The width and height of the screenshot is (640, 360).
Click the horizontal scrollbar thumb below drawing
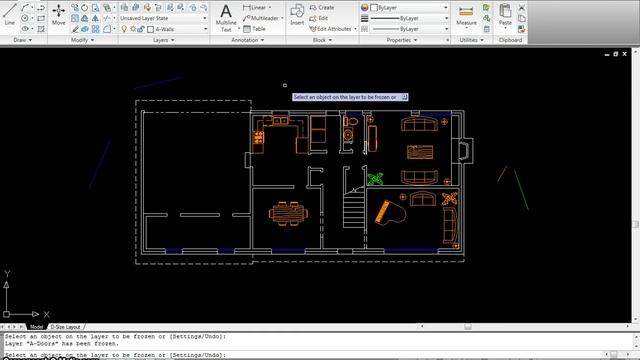point(468,327)
